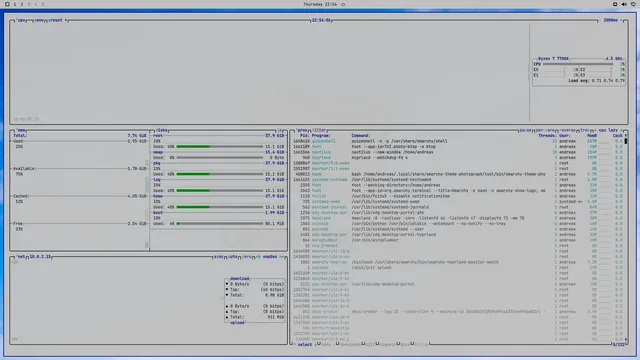Switch to workspace 1 in top bar
This screenshot has height=360, width=640.
pos(15,4)
